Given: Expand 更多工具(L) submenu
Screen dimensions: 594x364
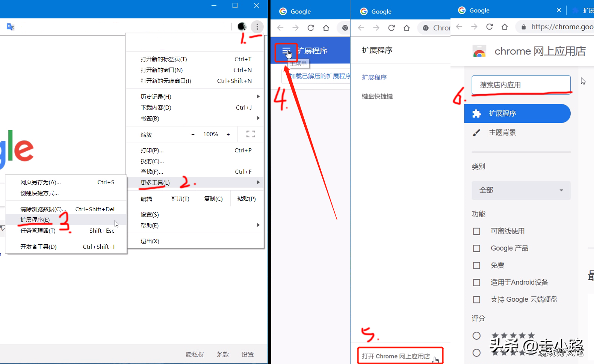Looking at the screenshot, I should tap(195, 182).
